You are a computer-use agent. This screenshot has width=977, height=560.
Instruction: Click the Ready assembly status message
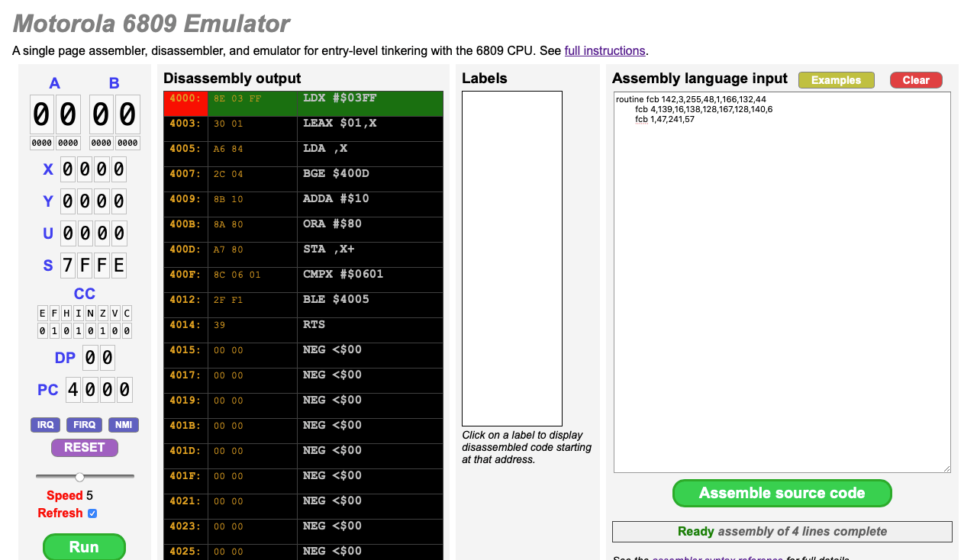(782, 532)
